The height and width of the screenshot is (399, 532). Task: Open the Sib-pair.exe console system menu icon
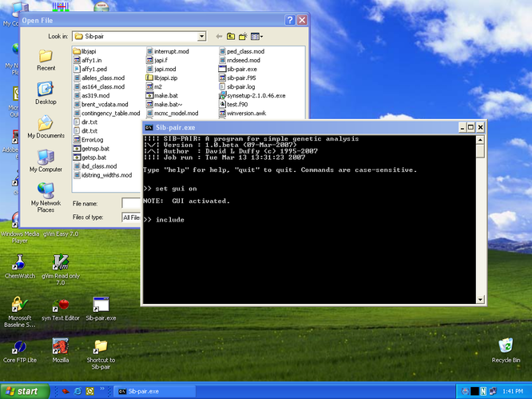click(149, 128)
